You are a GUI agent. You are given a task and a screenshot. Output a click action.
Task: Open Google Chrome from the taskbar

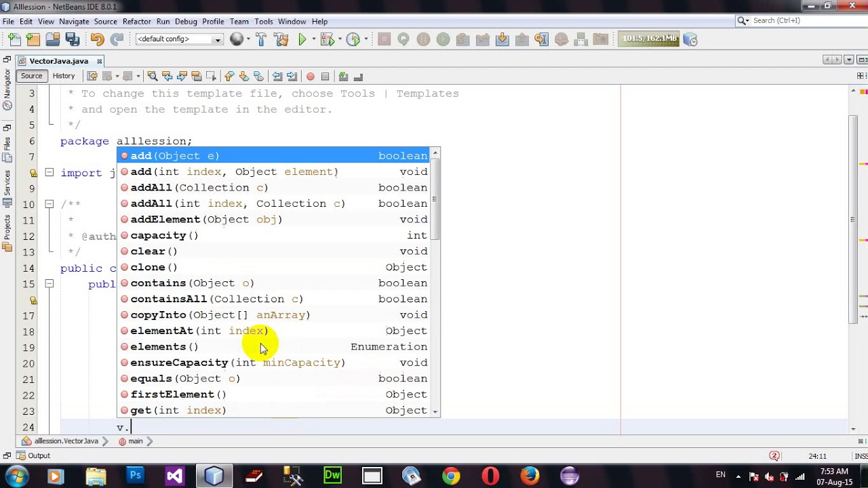[x=450, y=476]
